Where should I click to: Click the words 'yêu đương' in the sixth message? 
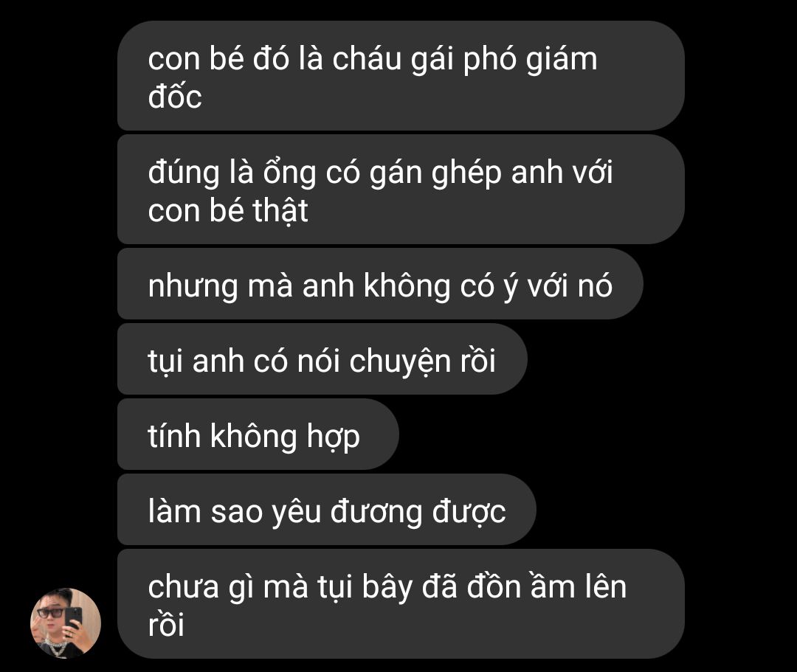347,511
